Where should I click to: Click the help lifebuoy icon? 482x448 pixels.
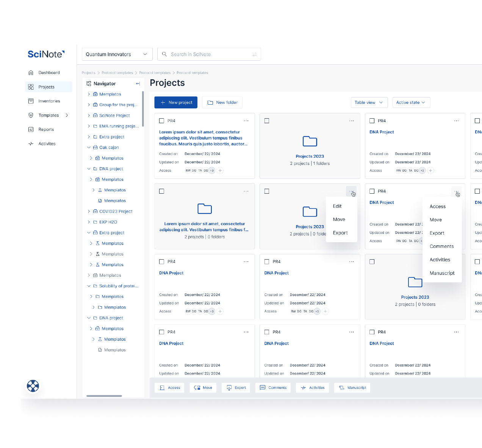(x=33, y=386)
